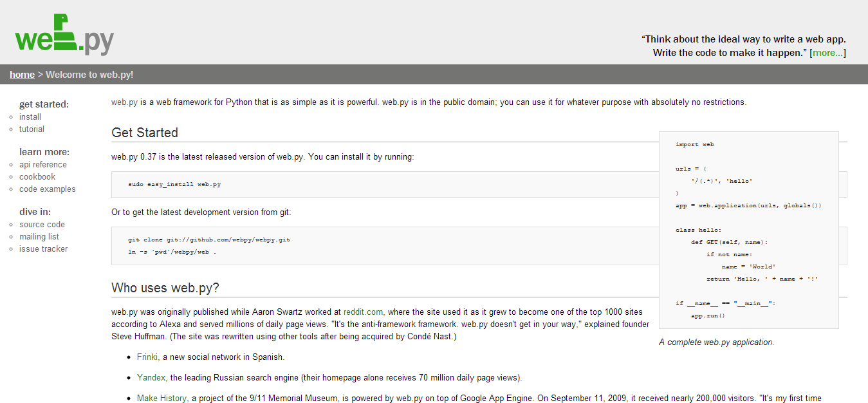The image size is (868, 403).
Task: Open the install sidebar link
Action: tap(30, 117)
